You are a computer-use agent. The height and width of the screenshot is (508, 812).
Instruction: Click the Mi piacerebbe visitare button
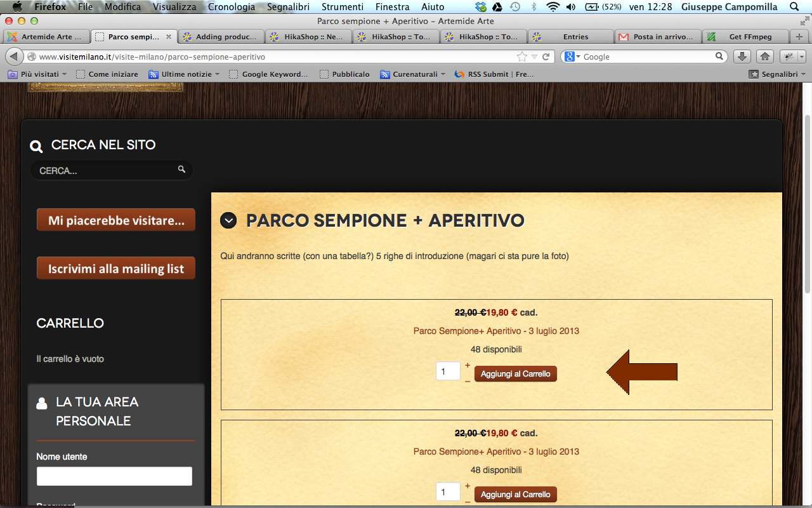click(x=116, y=220)
